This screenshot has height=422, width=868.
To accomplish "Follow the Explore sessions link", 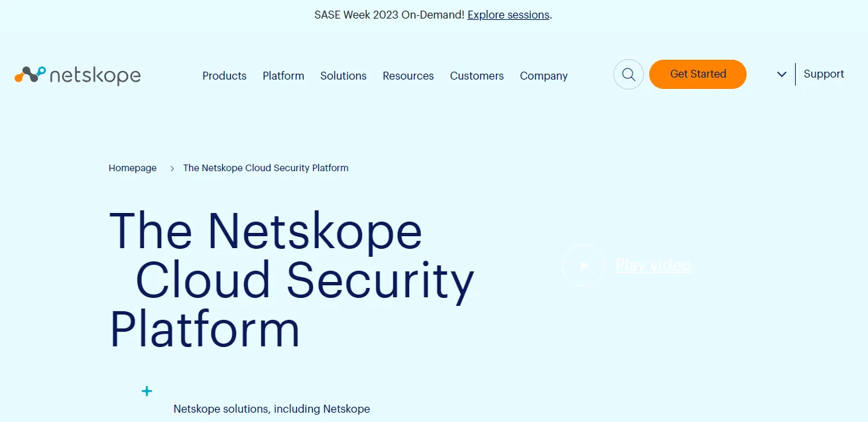I will 509,15.
